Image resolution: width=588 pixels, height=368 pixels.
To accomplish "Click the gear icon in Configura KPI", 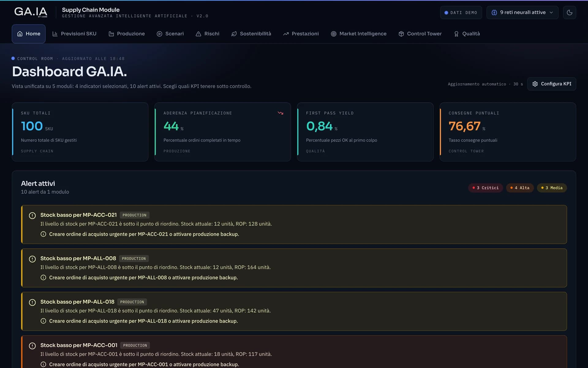I will pos(535,84).
